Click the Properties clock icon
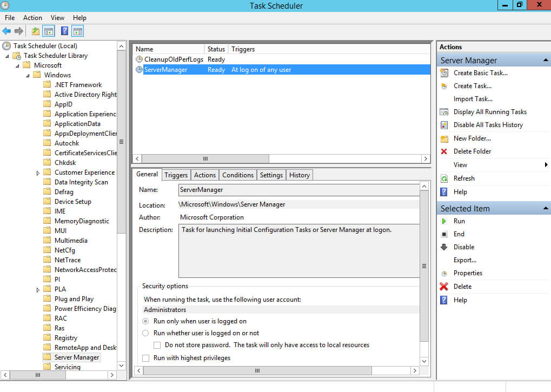 coord(444,273)
